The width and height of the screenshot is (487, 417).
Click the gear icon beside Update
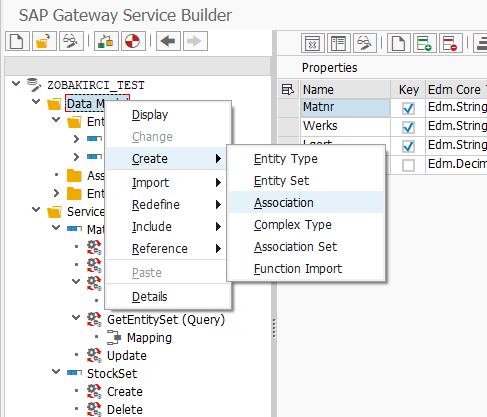tap(94, 355)
